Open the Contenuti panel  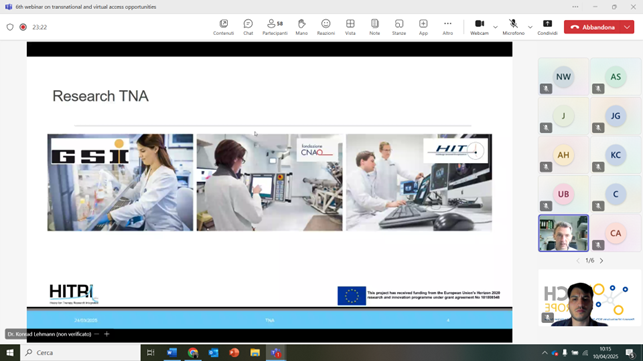(223, 27)
